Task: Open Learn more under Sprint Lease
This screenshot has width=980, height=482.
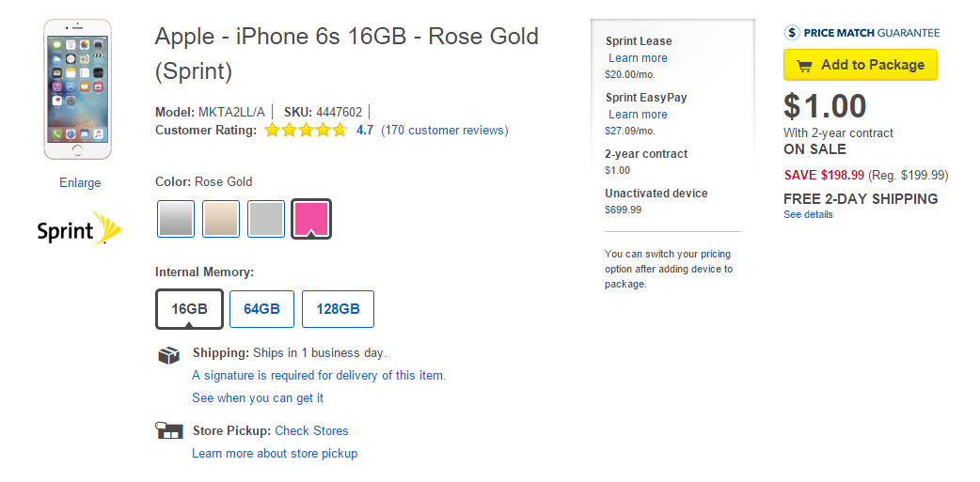Action: (638, 58)
